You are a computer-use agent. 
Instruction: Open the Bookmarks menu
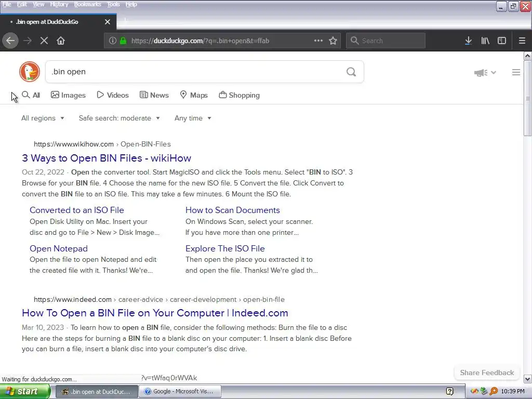(x=87, y=4)
